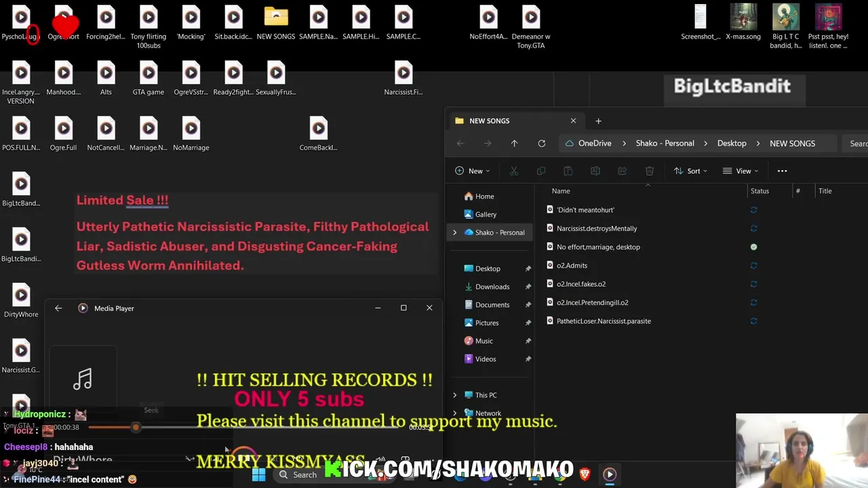
Task: Click the Cut scissors icon in Explorer toolbar
Action: click(x=513, y=171)
